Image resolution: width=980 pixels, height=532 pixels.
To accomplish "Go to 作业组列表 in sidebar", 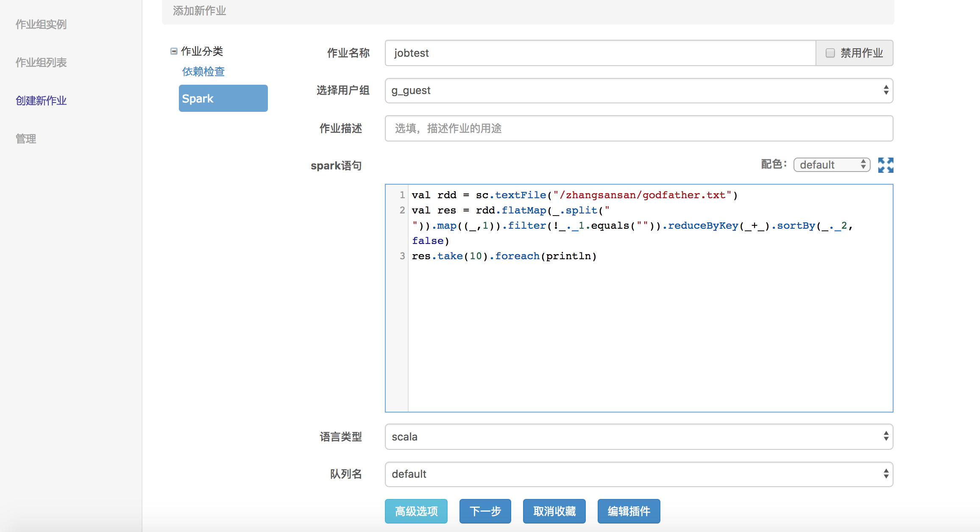I will pyautogui.click(x=41, y=63).
